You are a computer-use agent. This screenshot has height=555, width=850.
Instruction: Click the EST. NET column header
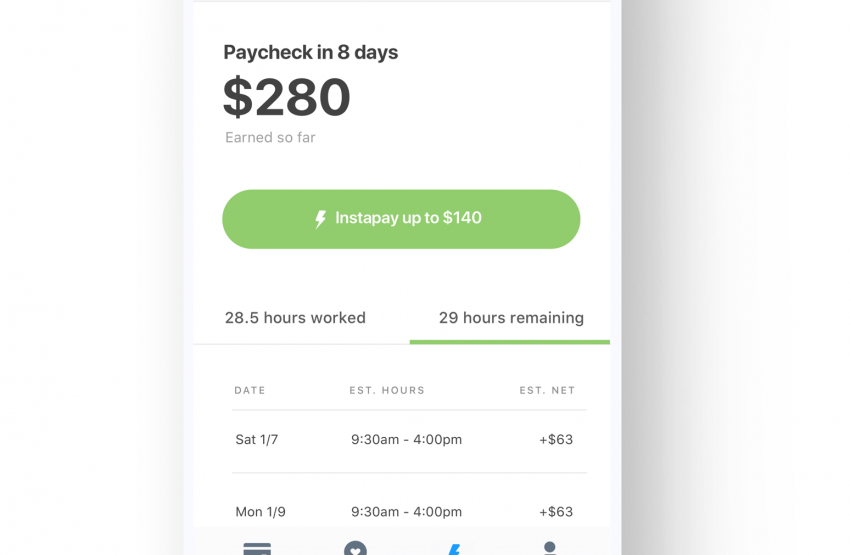pos(547,390)
